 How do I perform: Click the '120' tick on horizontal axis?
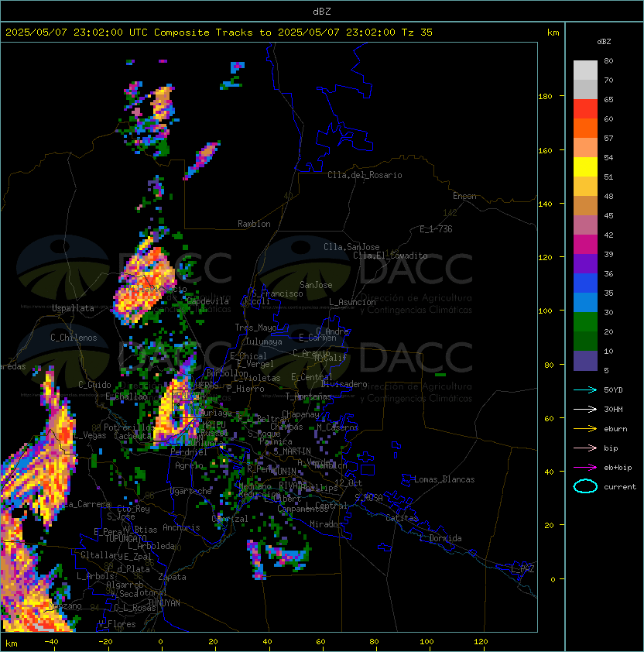(x=480, y=642)
